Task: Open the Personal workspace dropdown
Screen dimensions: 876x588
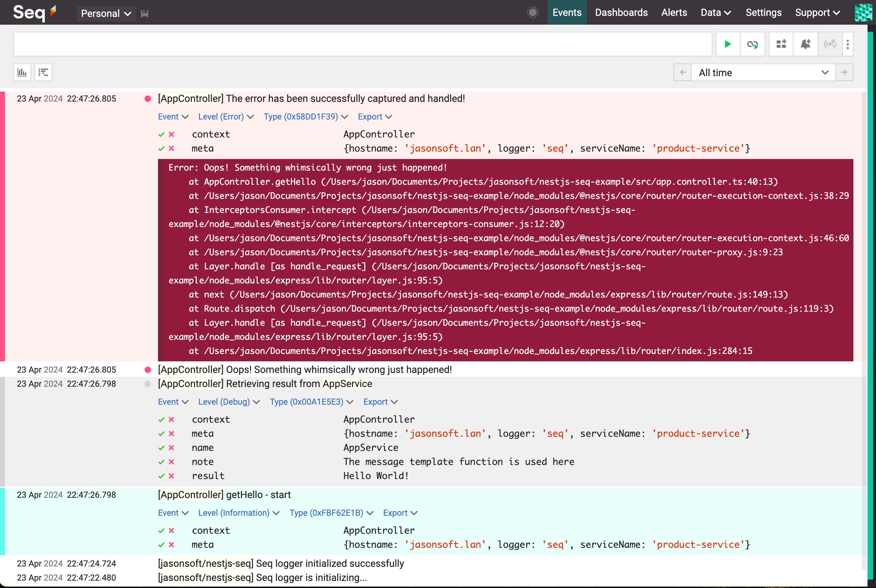Action: pyautogui.click(x=106, y=13)
